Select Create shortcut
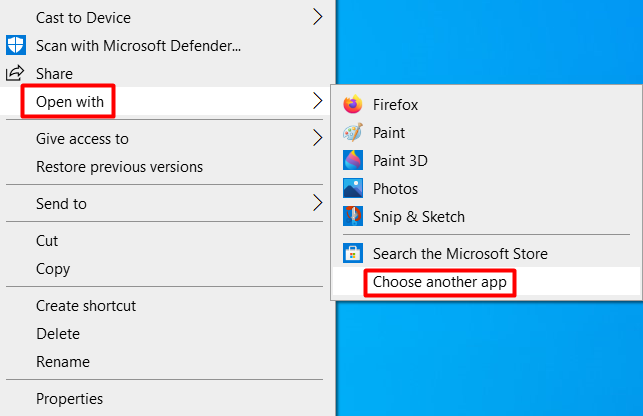This screenshot has height=416, width=643. point(86,305)
